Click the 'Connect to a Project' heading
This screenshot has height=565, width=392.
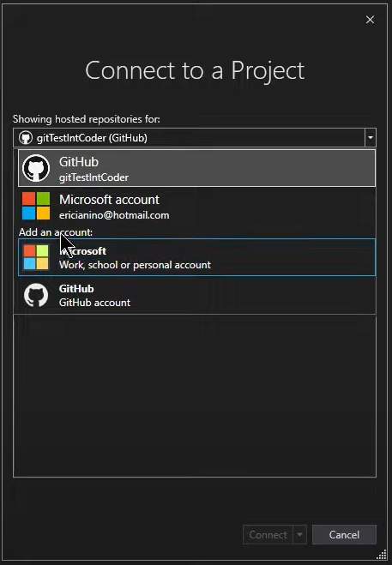[x=195, y=70]
